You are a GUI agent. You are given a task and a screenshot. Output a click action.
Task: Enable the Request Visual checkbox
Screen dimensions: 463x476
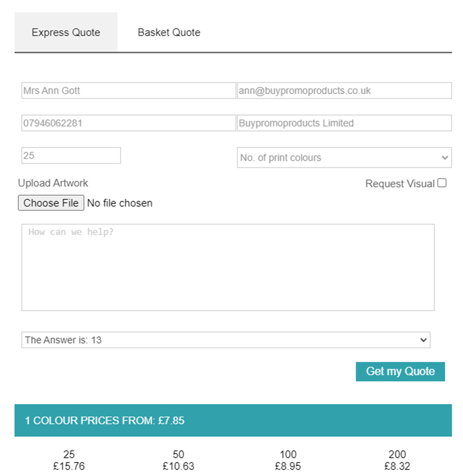[x=442, y=182]
